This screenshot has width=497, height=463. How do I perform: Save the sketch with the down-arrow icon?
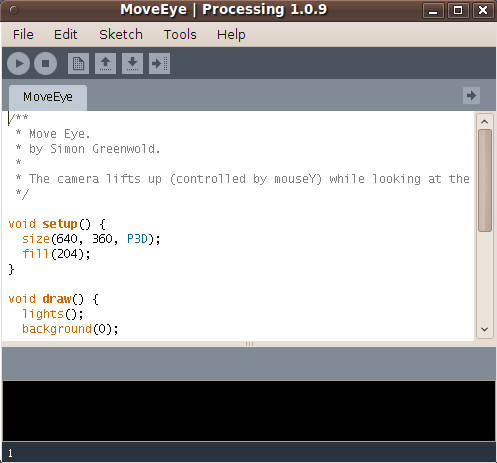point(132,63)
